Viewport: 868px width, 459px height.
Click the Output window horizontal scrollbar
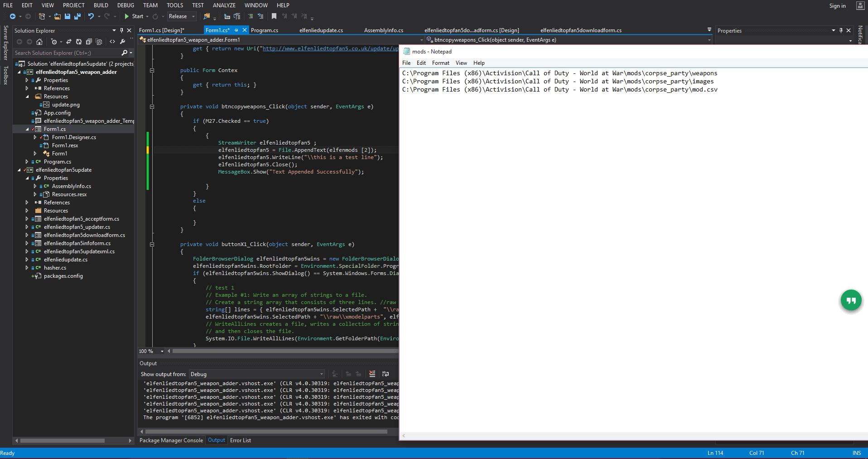[266, 432]
